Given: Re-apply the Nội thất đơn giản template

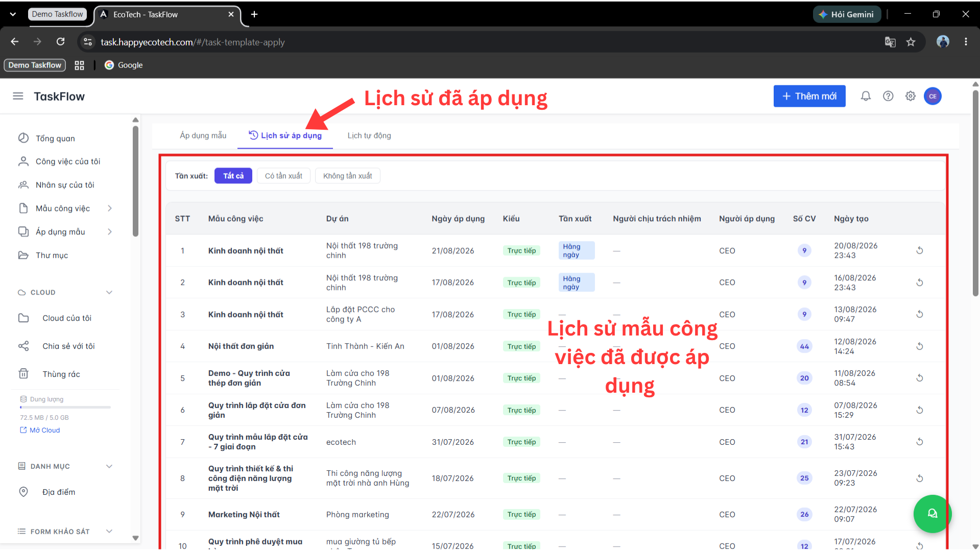Looking at the screenshot, I should click(920, 346).
